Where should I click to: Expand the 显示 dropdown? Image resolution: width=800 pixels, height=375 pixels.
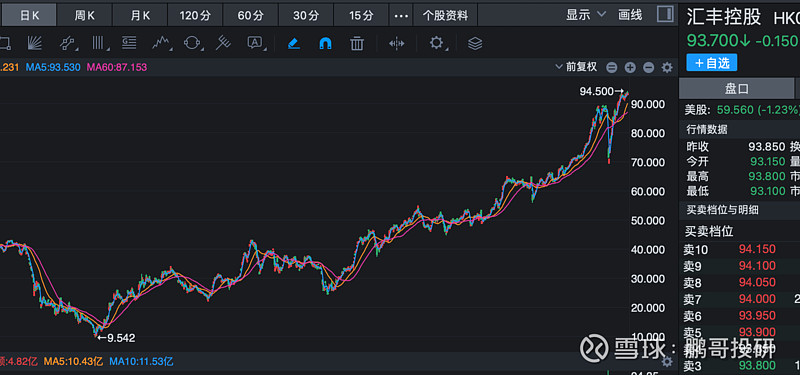[x=586, y=15]
